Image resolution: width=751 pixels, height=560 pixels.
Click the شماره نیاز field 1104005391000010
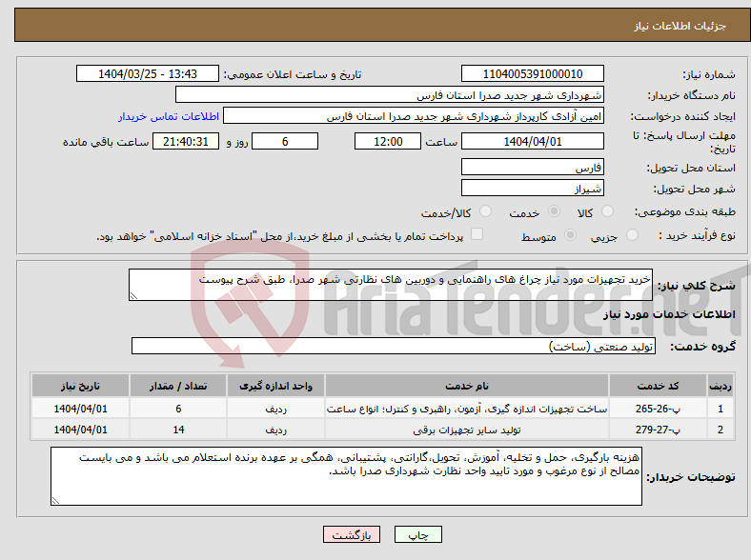point(532,73)
